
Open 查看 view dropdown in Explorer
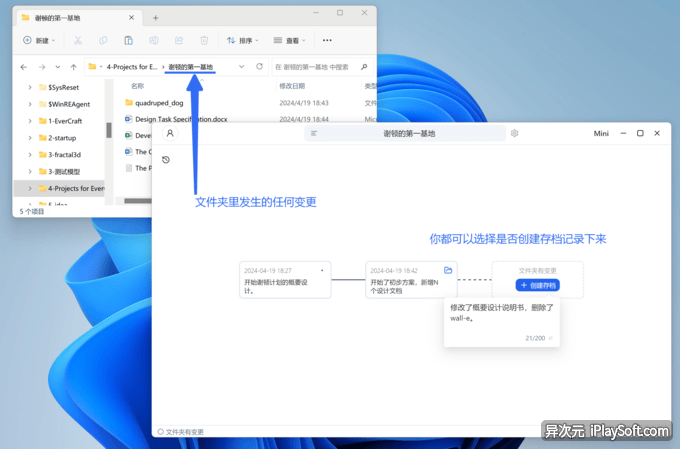[289, 40]
